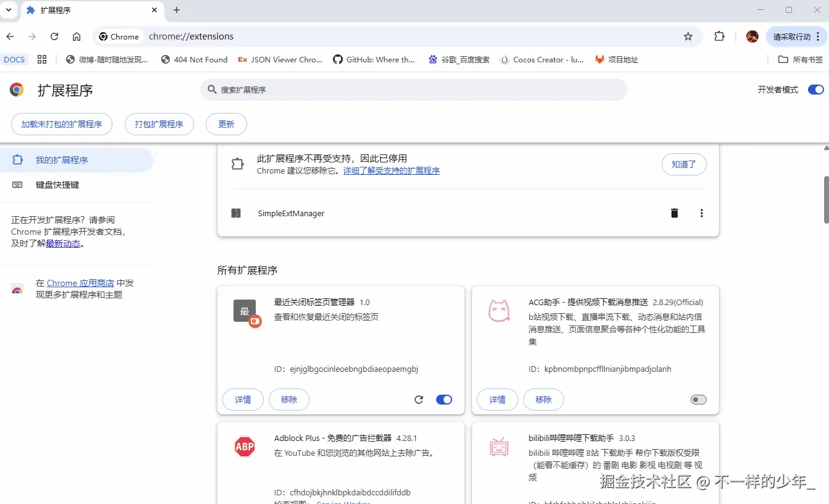Screen dimensions: 829x504
Task: Open SimpleExtManager's three-dot options menu
Action: coord(701,213)
